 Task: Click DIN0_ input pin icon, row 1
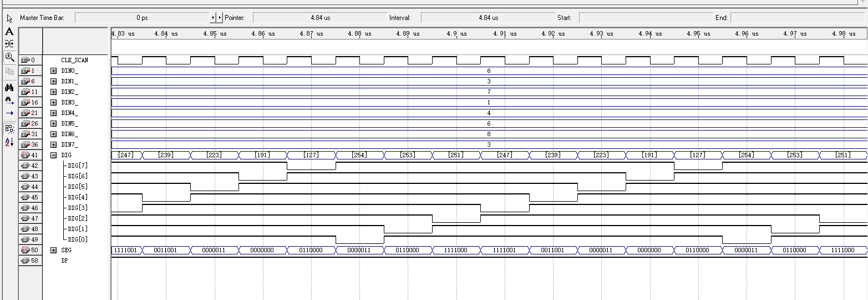click(25, 71)
